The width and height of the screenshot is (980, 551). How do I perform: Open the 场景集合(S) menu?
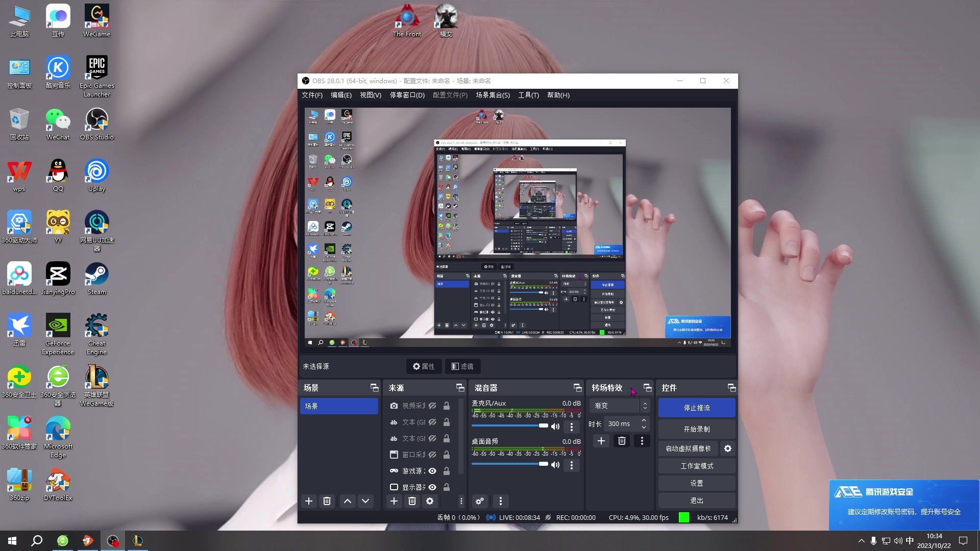pos(493,95)
